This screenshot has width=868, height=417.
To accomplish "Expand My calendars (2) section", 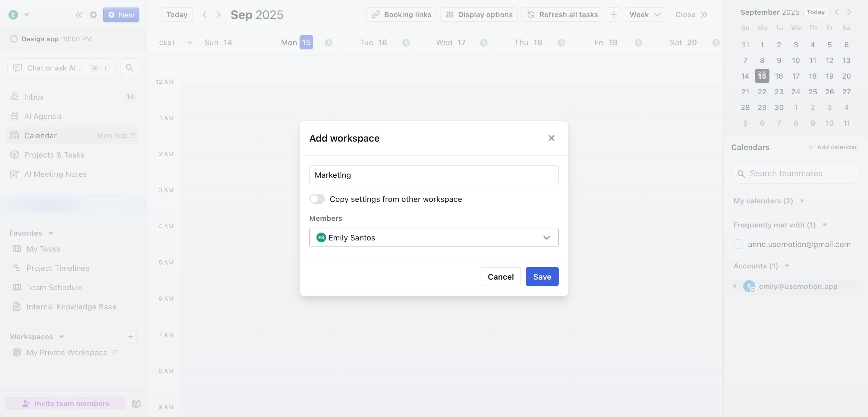I will [802, 201].
